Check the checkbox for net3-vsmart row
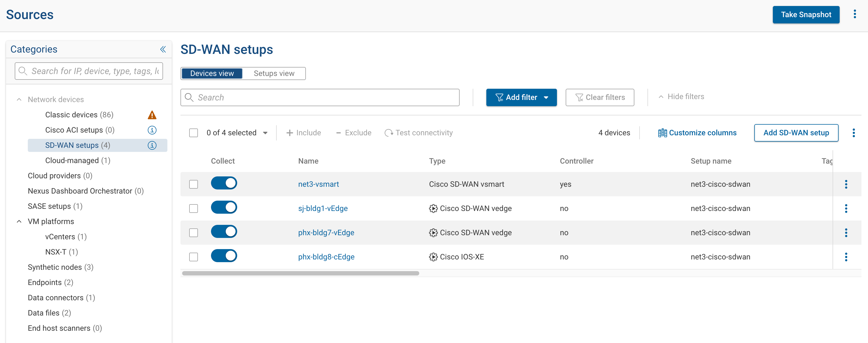Image resolution: width=868 pixels, height=343 pixels. click(x=193, y=185)
